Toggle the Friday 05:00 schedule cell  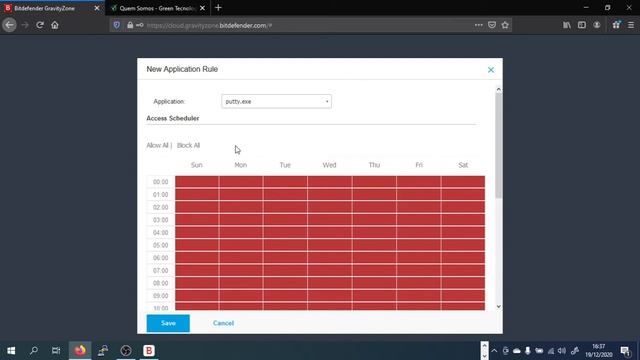pyautogui.click(x=419, y=245)
